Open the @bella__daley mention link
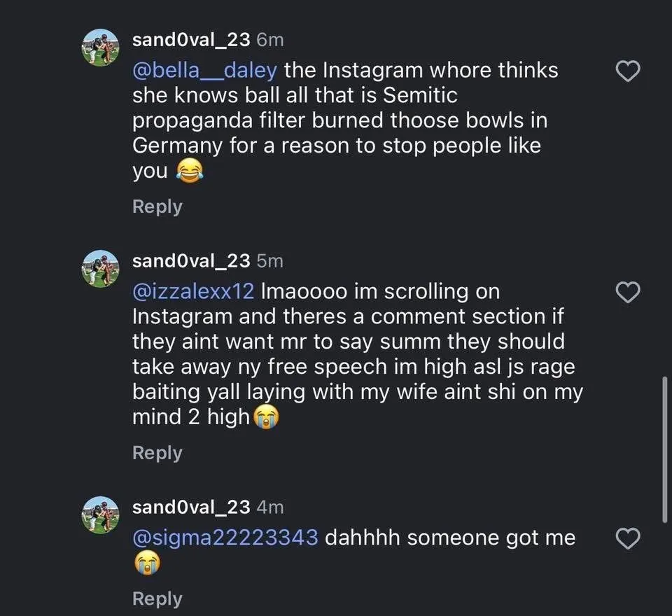The height and width of the screenshot is (616, 672). pyautogui.click(x=205, y=71)
